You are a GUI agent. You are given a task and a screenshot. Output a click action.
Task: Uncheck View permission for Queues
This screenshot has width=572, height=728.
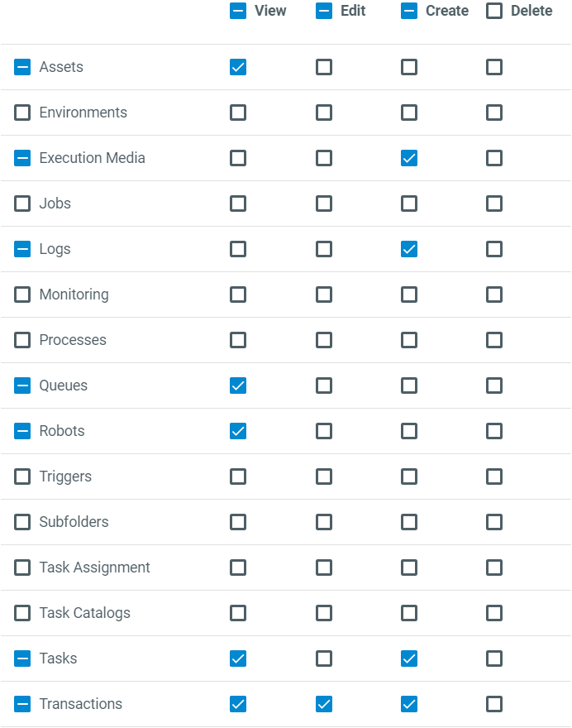pos(238,386)
